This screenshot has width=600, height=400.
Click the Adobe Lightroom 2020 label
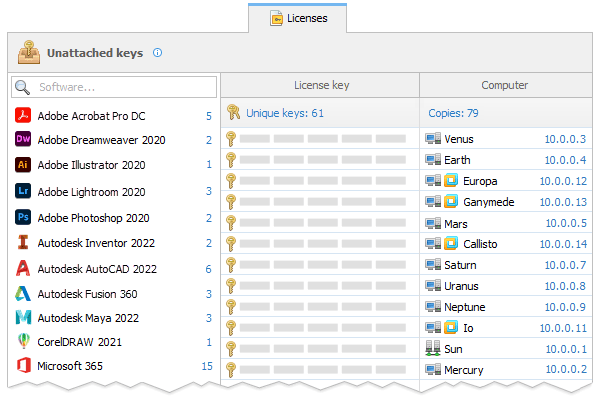pyautogui.click(x=91, y=192)
